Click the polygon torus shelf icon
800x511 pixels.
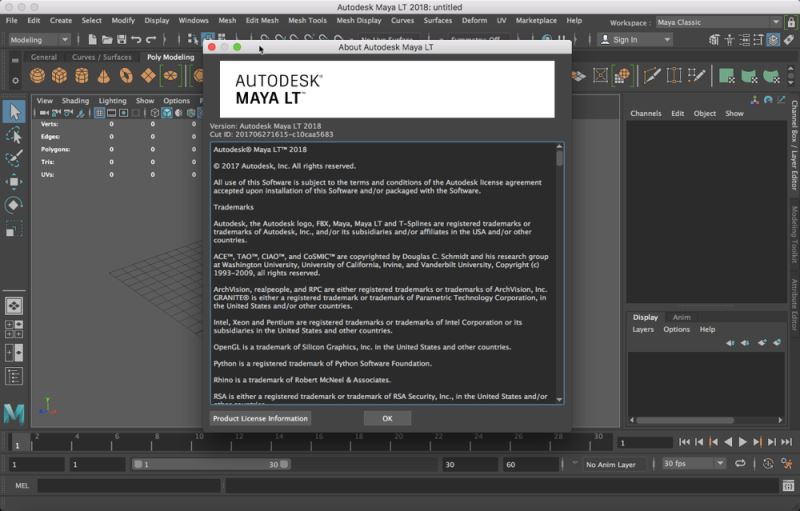(126, 76)
